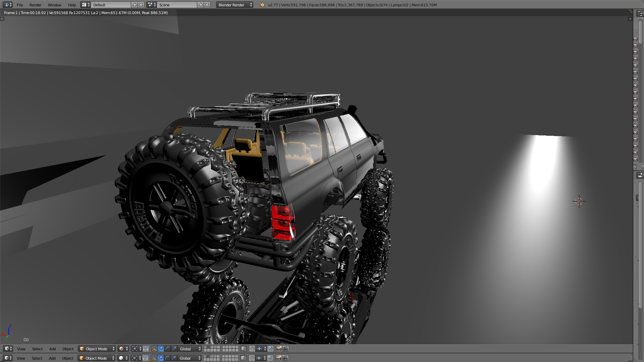Screen dimensions: 644x362
Task: Click the white solid shading sphere icon
Action: (121, 358)
